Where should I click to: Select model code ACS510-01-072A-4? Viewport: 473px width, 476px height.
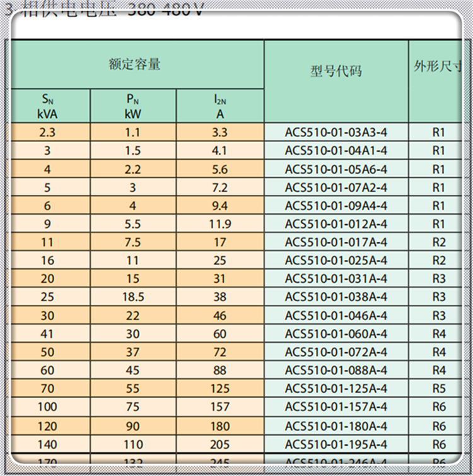[x=336, y=352]
